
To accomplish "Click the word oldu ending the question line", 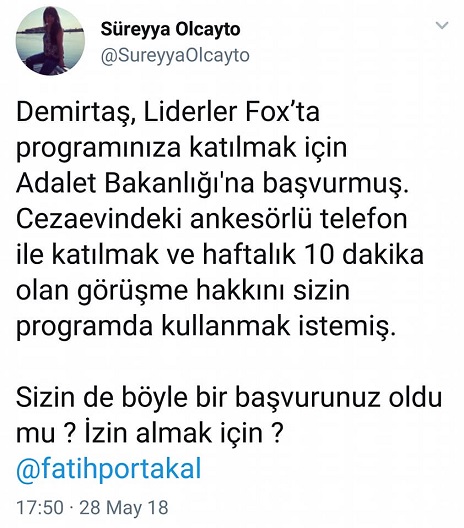I will point(416,397).
